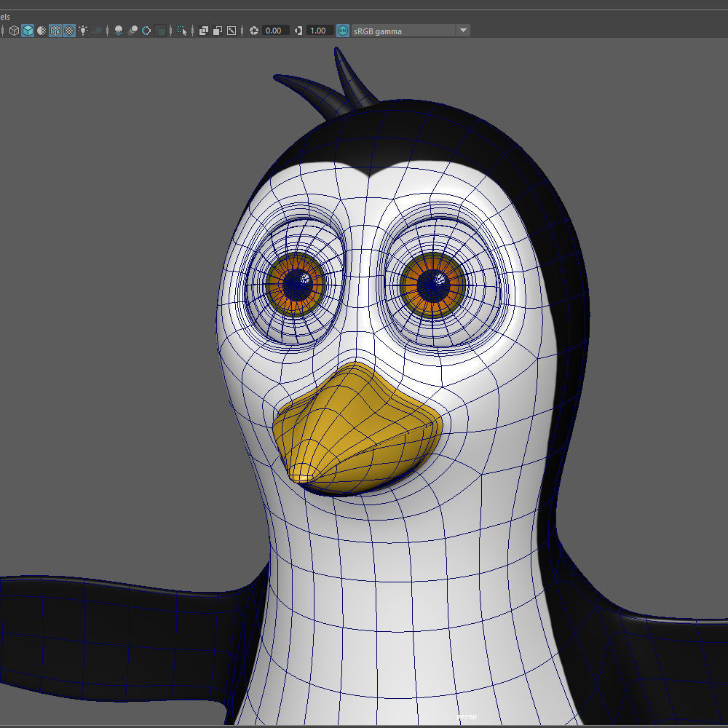The image size is (728, 728).
Task: Toggle X-ray active components icon
Action: pyautogui.click(x=218, y=31)
